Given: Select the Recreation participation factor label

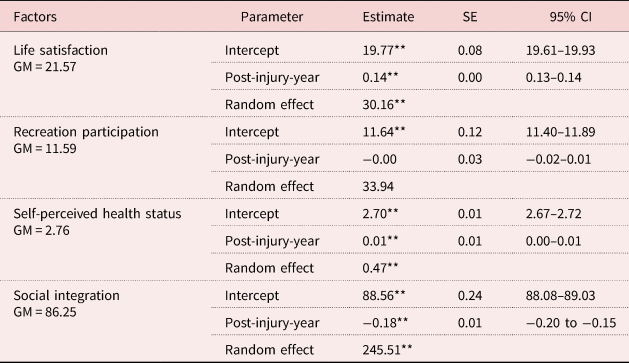Looking at the screenshot, I should tap(86, 132).
